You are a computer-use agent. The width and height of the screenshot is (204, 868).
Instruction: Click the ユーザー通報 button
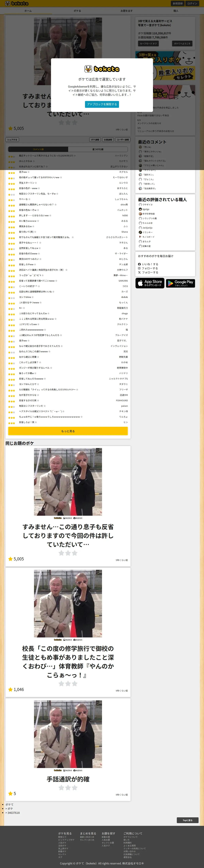point(123,139)
